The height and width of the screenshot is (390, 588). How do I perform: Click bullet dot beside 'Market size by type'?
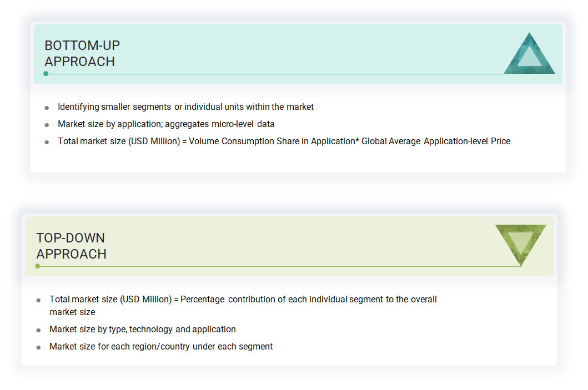[38, 330]
